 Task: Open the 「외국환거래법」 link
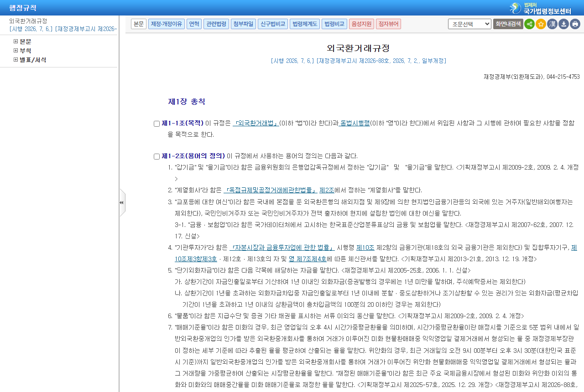tap(256, 123)
